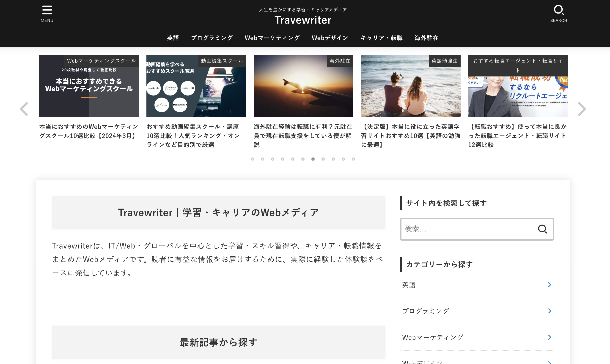610x364 pixels.
Task: Click the Travewriter site title logo
Action: click(x=303, y=20)
